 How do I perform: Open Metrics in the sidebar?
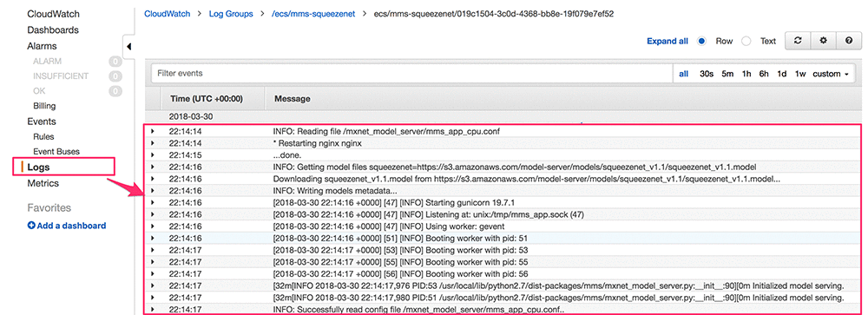tap(43, 183)
